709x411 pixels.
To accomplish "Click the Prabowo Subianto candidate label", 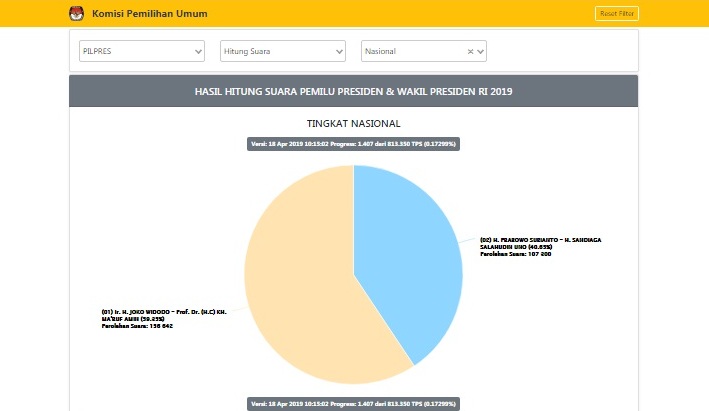I will coord(545,246).
